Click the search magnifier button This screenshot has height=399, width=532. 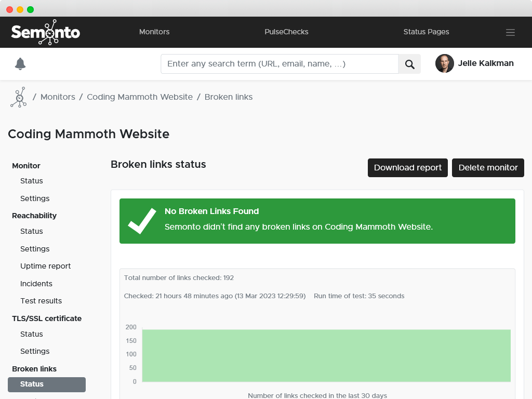409,64
